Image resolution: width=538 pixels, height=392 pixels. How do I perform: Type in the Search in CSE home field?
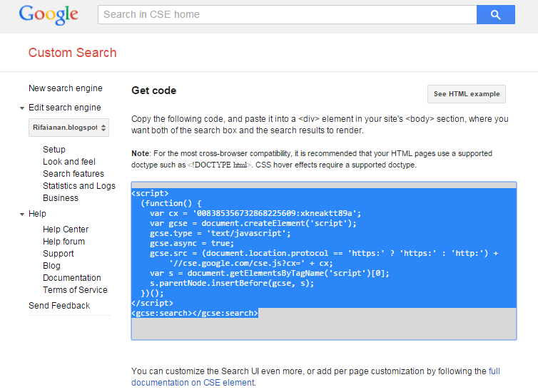pos(285,14)
